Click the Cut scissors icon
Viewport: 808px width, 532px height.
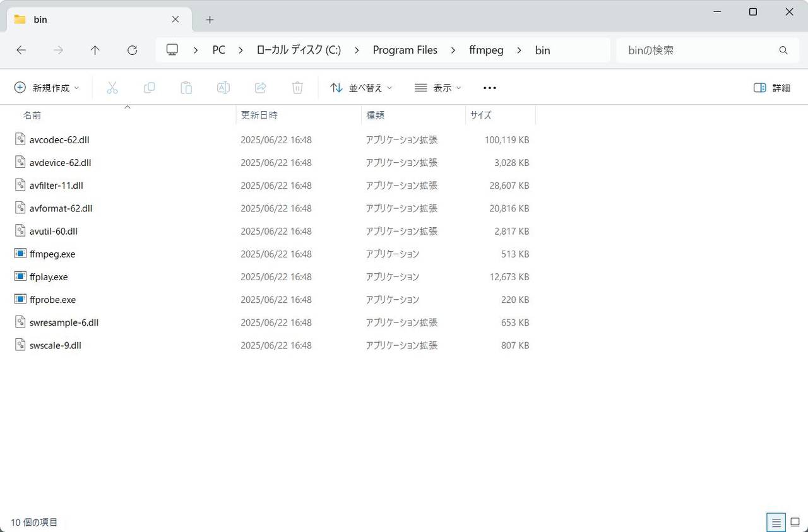pos(112,88)
